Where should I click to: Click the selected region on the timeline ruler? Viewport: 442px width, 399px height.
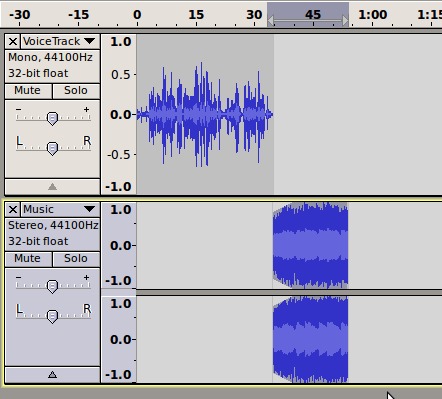[308, 15]
